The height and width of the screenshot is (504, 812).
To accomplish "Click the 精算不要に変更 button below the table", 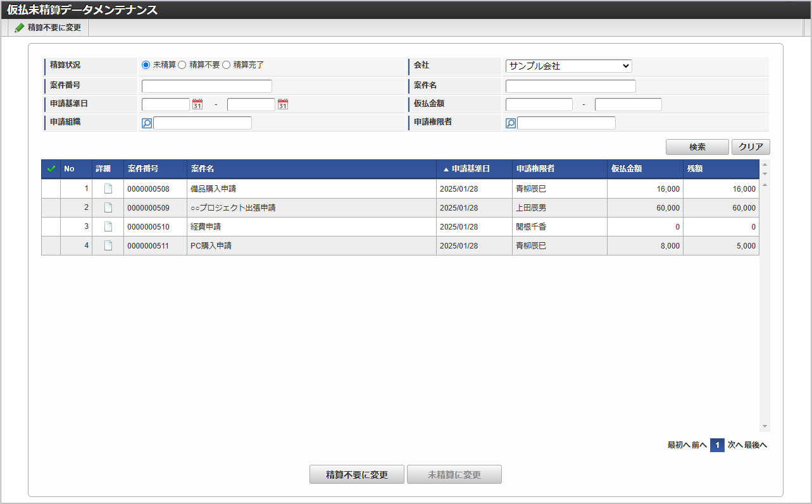I will click(x=356, y=474).
